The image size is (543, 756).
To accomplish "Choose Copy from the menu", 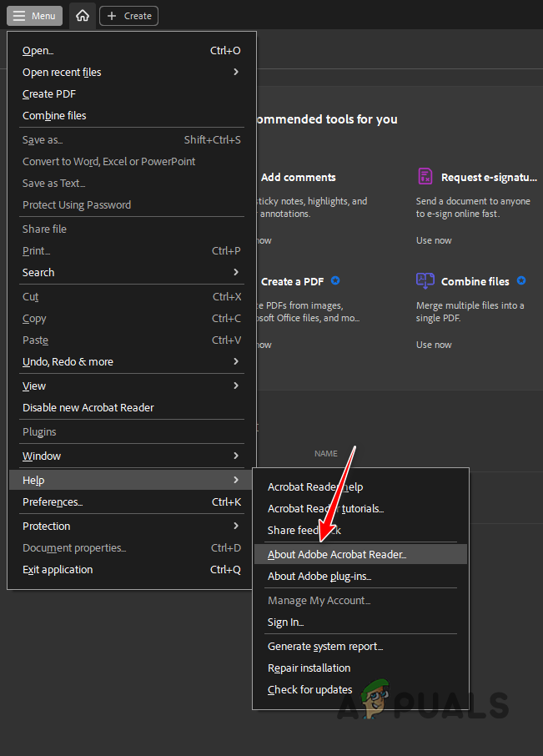I will pos(132,318).
